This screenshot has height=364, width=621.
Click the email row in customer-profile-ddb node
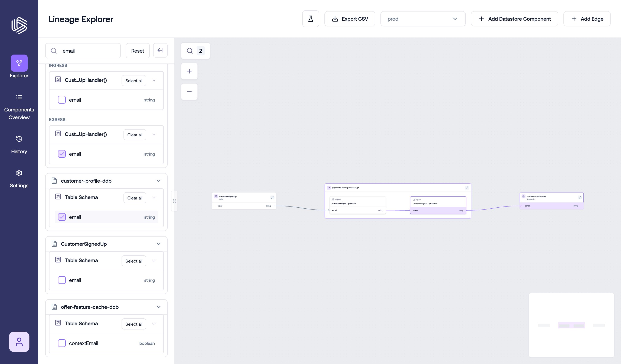click(x=551, y=206)
